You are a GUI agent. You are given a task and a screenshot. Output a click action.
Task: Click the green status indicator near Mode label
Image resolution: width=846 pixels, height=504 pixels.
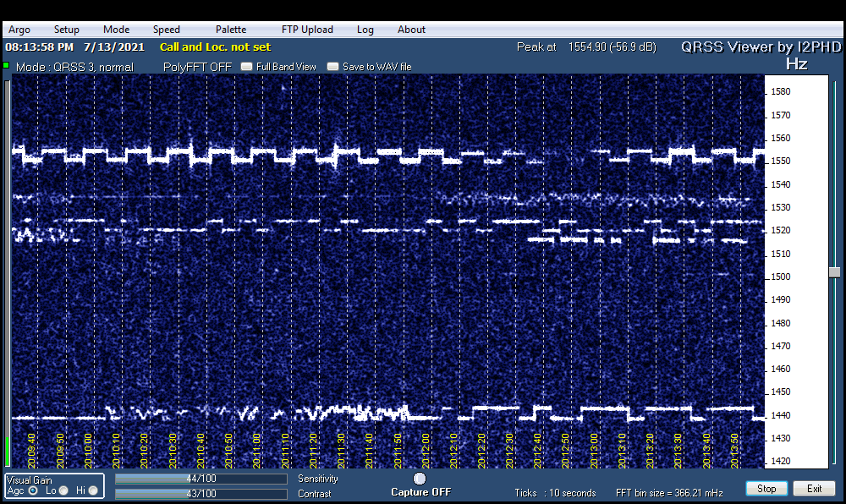point(6,65)
